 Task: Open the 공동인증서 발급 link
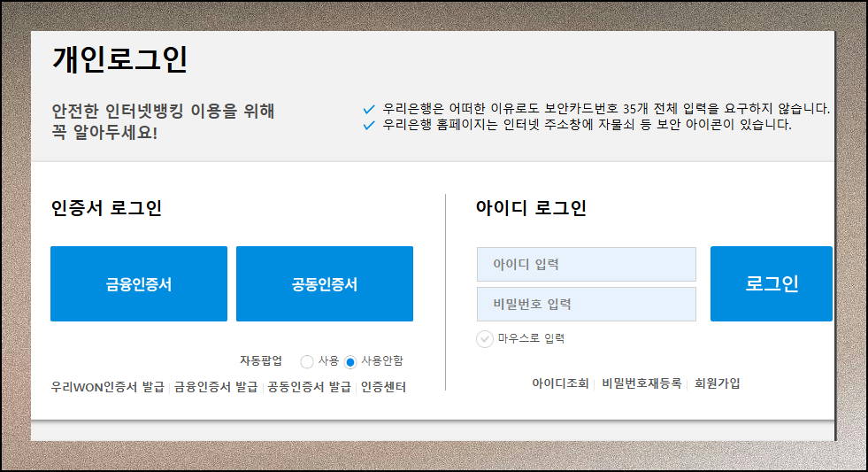click(310, 387)
